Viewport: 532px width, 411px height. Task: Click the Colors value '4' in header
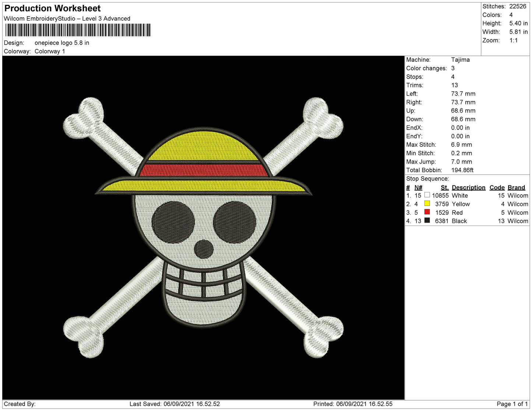[511, 15]
